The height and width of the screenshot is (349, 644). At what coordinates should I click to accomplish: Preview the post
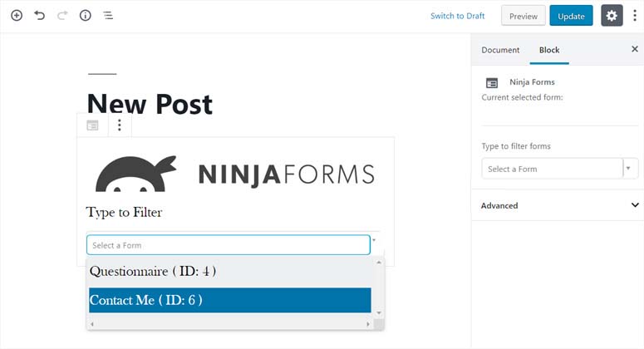pos(524,16)
